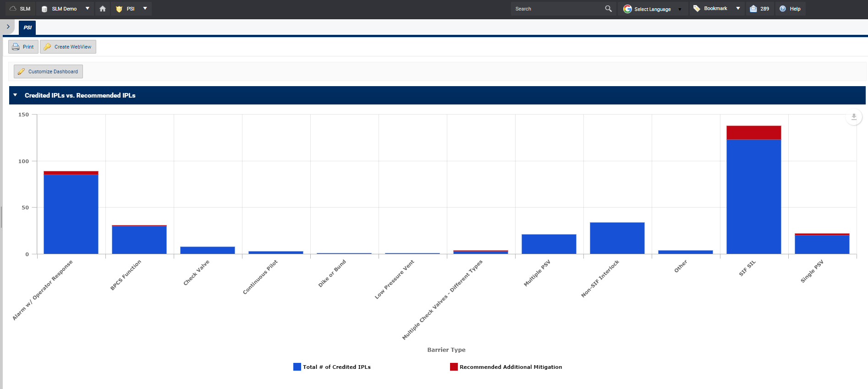Toggle Total # of Credited IPLs legend series
This screenshot has height=389, width=868.
click(x=297, y=367)
